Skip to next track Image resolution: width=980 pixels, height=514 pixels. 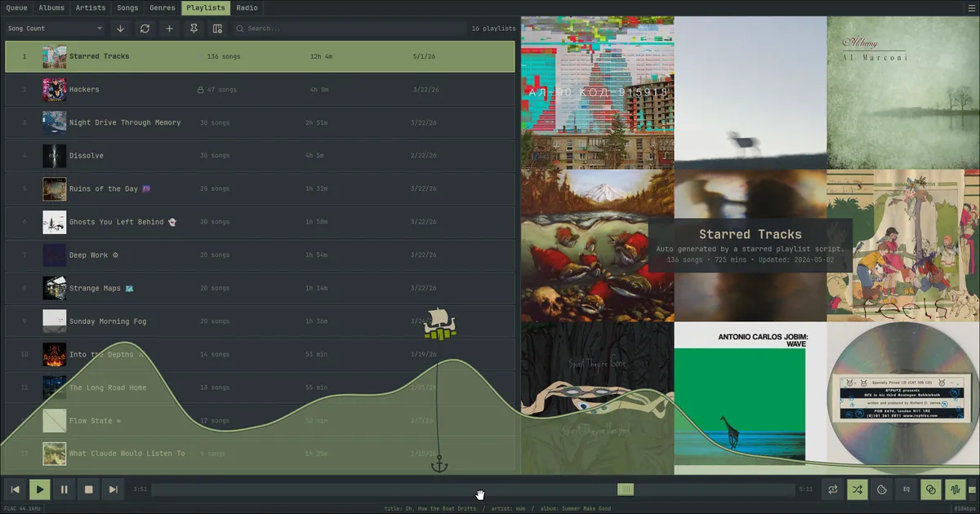point(114,490)
